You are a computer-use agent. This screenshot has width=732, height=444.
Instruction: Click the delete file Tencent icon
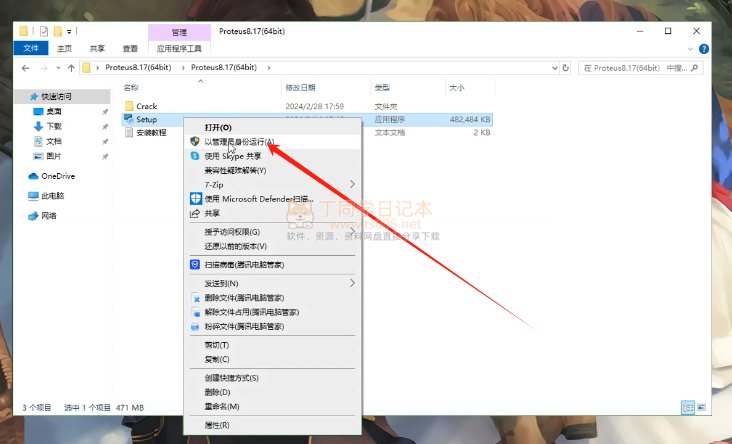(x=196, y=298)
